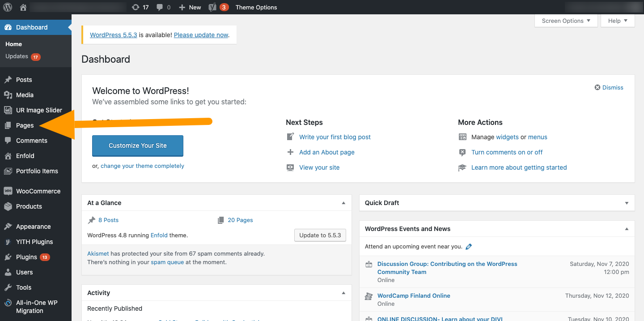Click the Posts pushpin icon in sidebar
Image resolution: width=644 pixels, height=321 pixels.
[8, 80]
